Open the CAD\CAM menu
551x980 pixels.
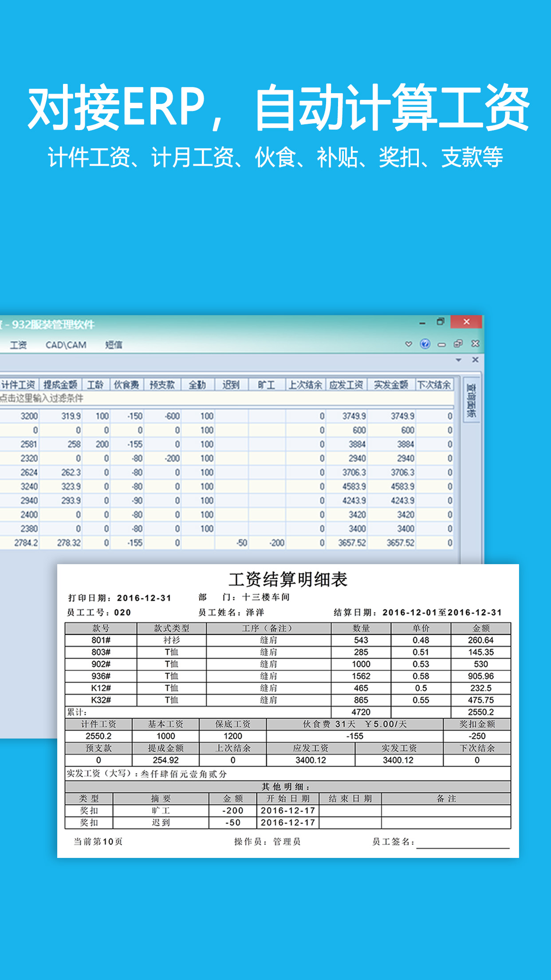(x=66, y=345)
